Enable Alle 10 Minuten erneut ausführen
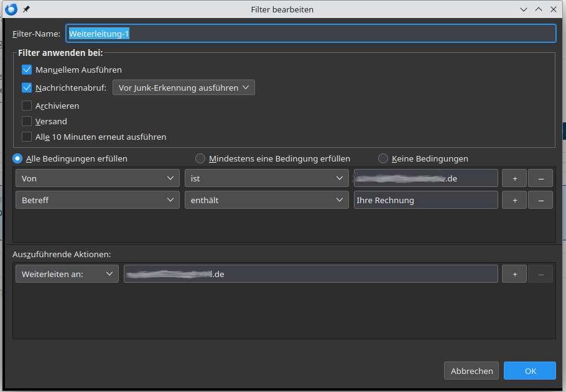566x392 pixels. coord(27,137)
